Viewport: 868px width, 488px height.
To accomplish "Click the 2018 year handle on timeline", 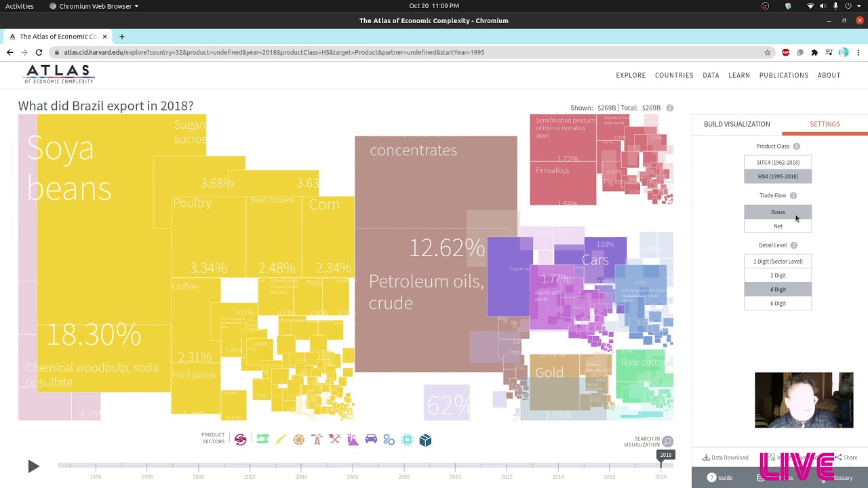I will (665, 455).
